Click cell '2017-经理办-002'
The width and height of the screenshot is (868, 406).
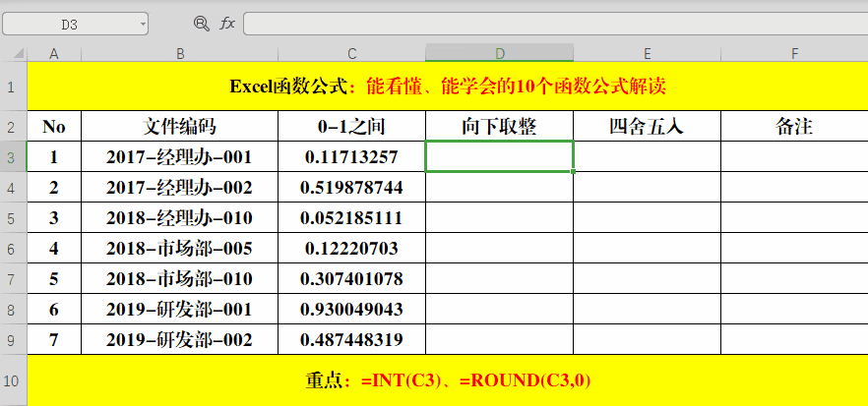click(x=180, y=188)
